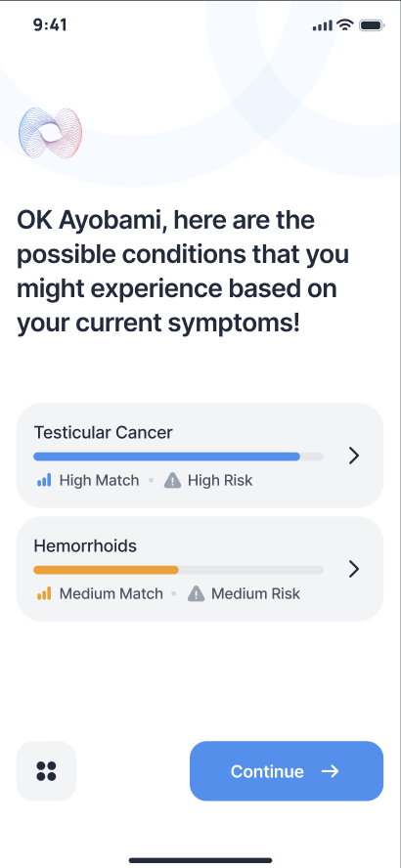This screenshot has height=868, width=401.
Task: Click the Continue button label
Action: point(267,771)
